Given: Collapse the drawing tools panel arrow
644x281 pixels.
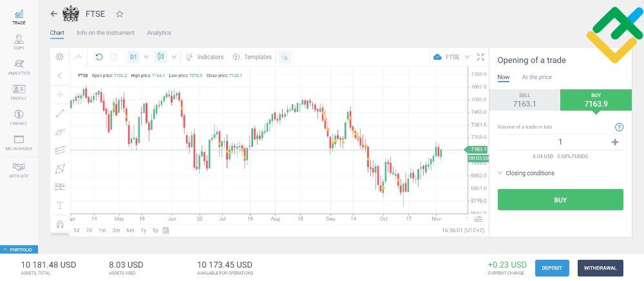Looking at the screenshot, I should tap(60, 75).
